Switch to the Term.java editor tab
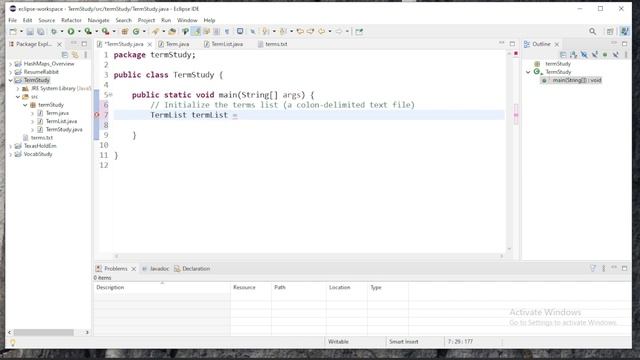Screen dimensions: 640x360 174,44
